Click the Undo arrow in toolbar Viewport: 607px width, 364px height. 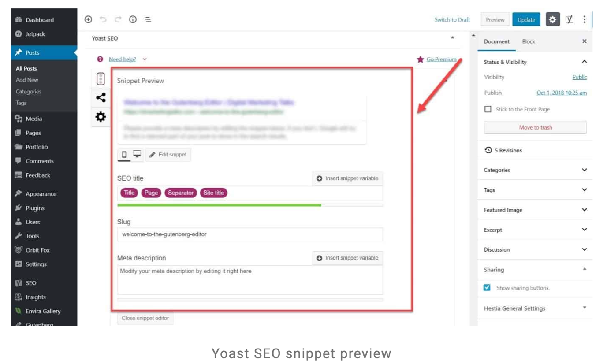point(103,19)
